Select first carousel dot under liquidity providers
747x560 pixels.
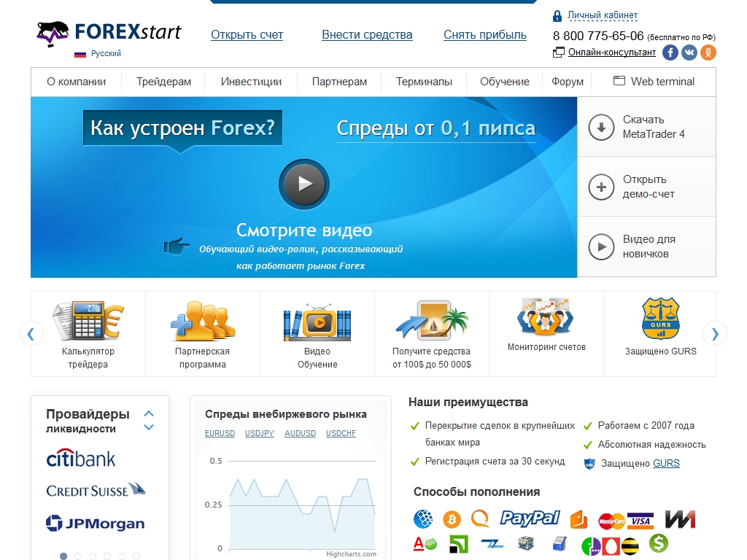coord(63,556)
